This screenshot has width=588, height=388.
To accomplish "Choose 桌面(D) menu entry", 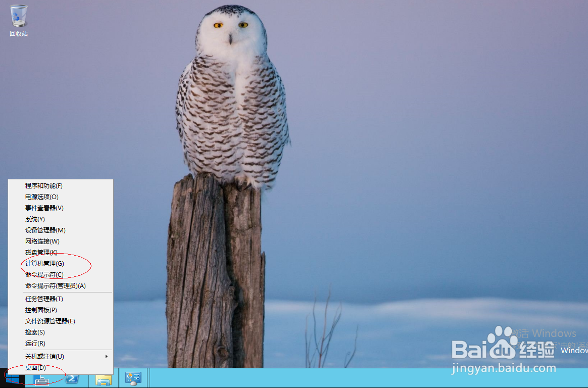I will pos(61,368).
